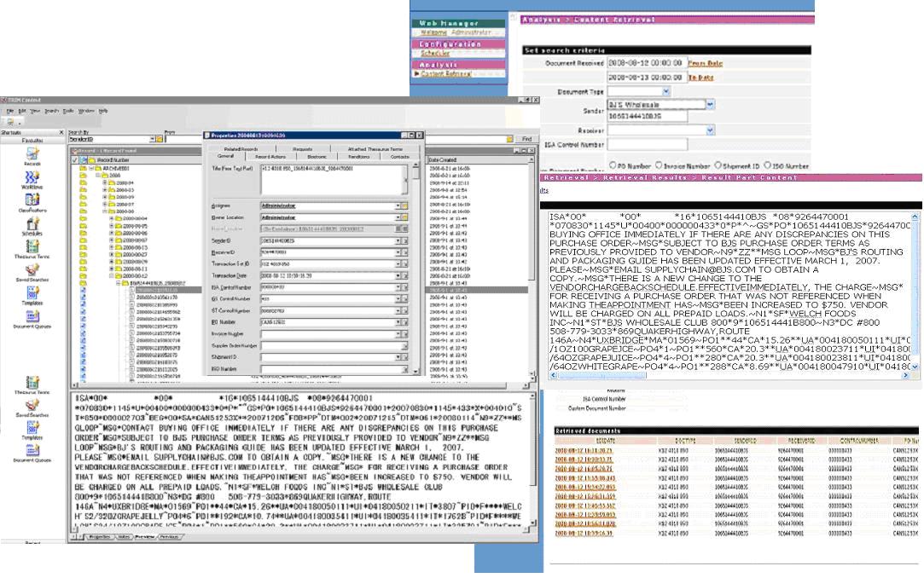The height and width of the screenshot is (578, 924).
Task: Click the Find button
Action: pyautogui.click(x=526, y=139)
